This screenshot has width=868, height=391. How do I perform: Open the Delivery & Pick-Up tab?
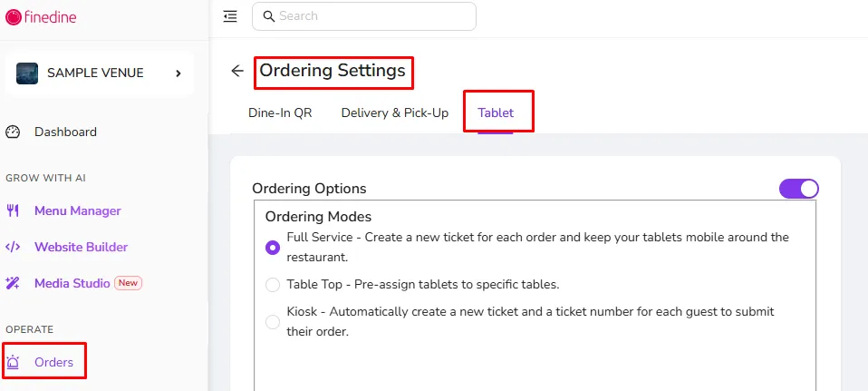point(395,112)
